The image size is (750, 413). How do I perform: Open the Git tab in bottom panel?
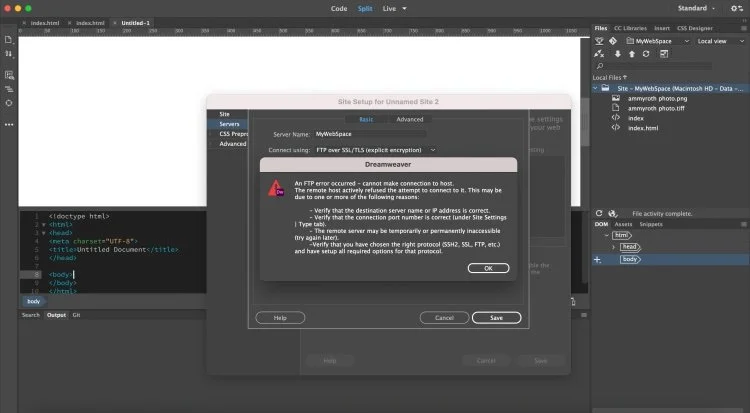(76, 315)
